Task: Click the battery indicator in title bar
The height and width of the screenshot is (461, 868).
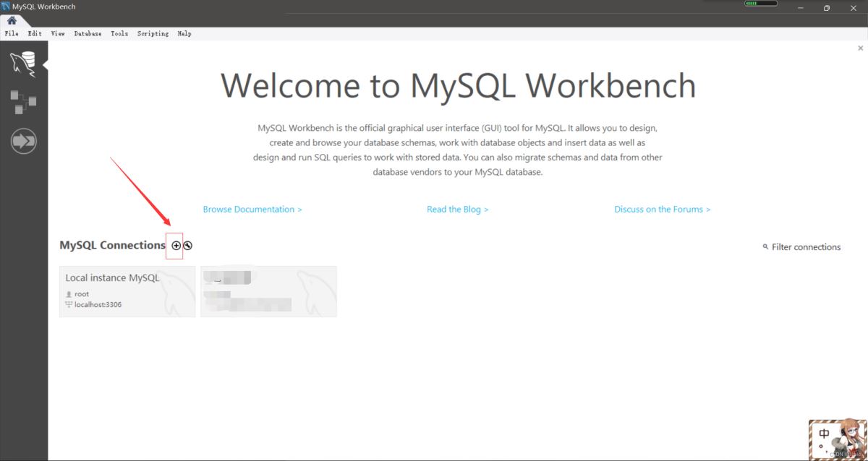Action: [760, 4]
